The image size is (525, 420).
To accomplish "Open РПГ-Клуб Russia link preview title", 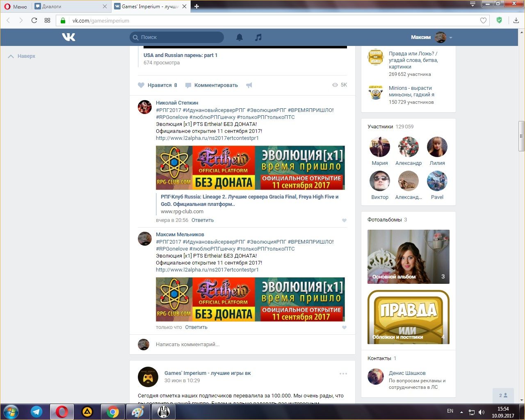I will 249,201.
